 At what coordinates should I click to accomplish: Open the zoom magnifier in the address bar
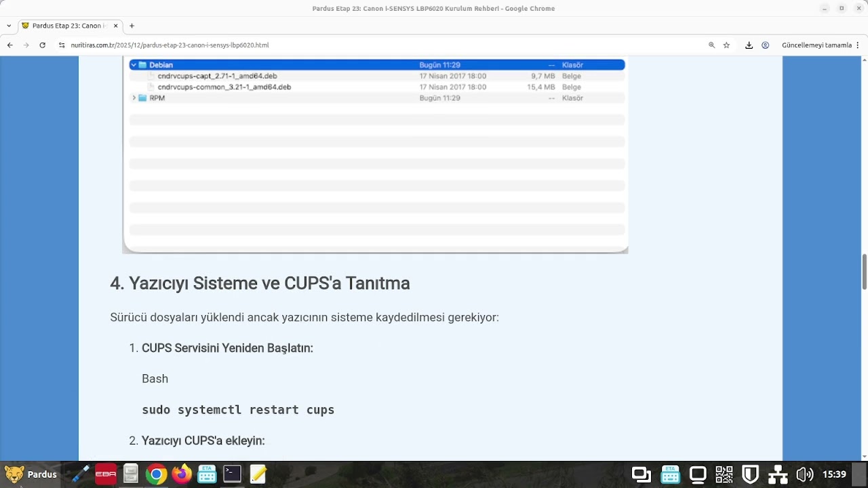tap(711, 45)
